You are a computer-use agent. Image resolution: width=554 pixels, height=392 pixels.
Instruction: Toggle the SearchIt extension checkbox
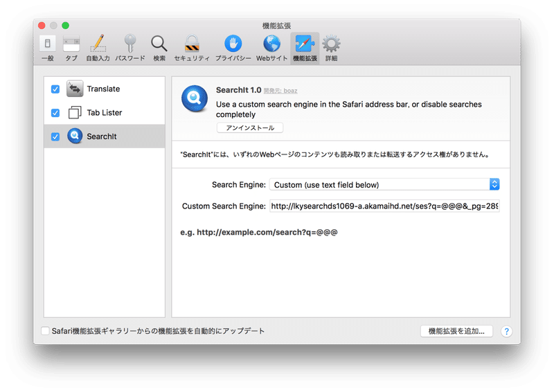[55, 136]
